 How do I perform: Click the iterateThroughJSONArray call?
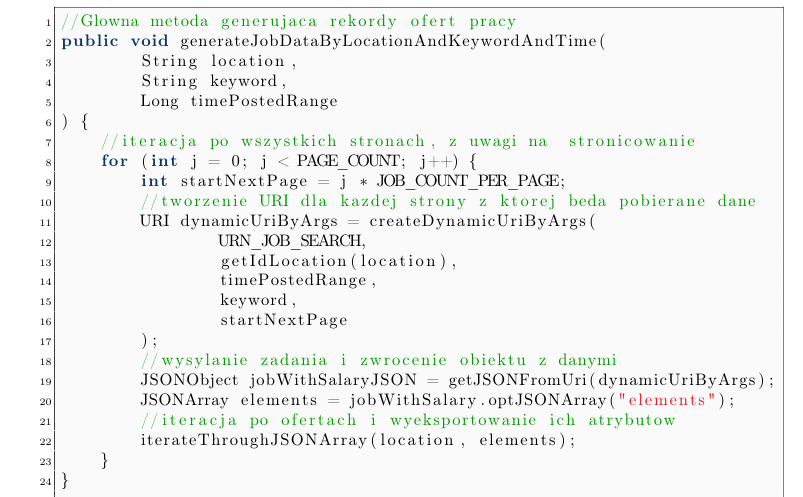pos(254,440)
